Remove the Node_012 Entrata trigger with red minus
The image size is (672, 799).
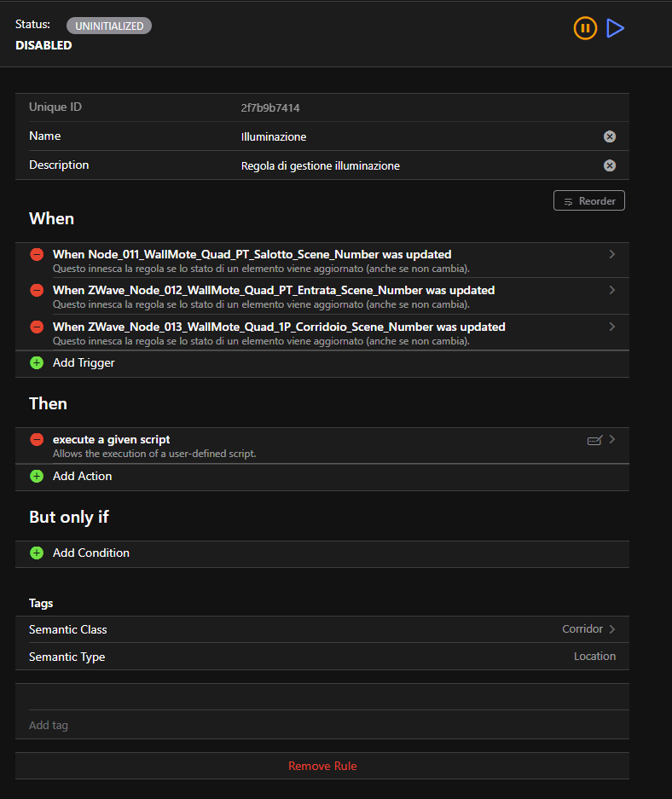[x=37, y=290]
